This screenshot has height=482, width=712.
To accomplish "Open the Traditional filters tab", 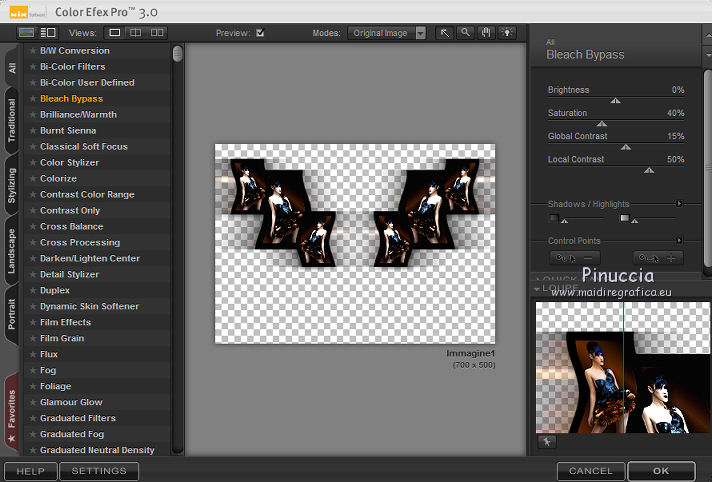I will click(x=12, y=120).
